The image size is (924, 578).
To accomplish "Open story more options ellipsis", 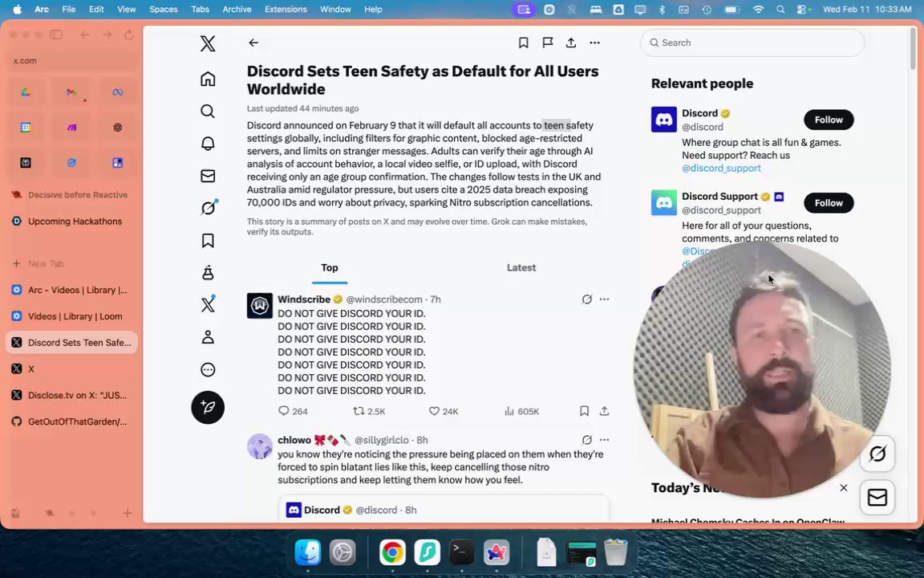I will 594,43.
